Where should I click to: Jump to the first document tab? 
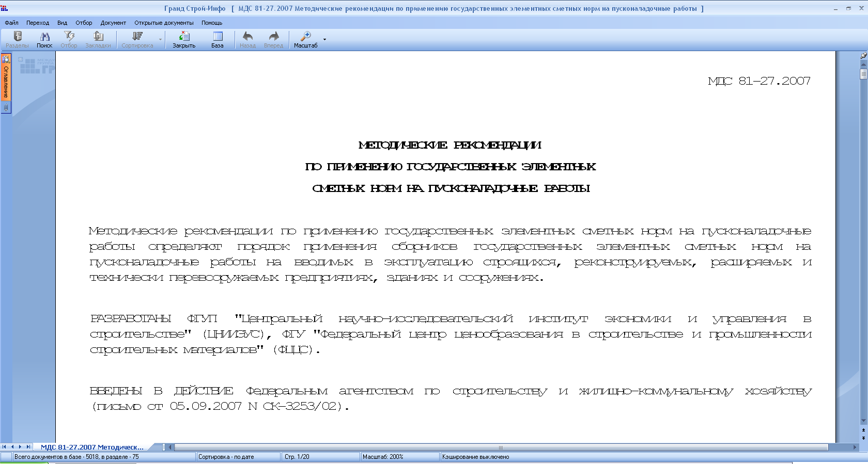[5, 447]
